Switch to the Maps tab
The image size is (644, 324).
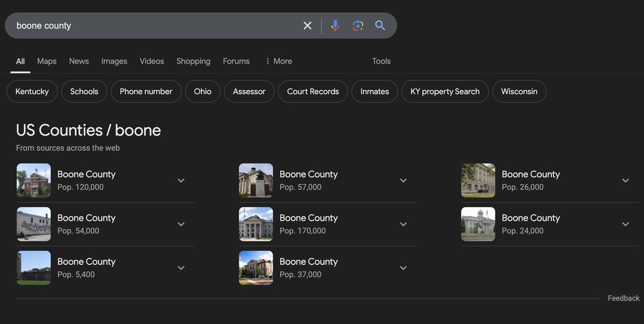click(x=47, y=61)
